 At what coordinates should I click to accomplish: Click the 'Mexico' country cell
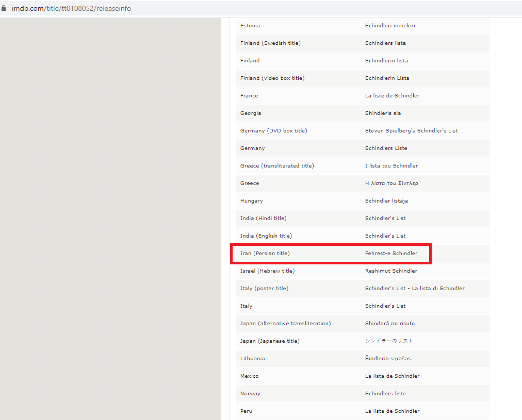pos(249,376)
